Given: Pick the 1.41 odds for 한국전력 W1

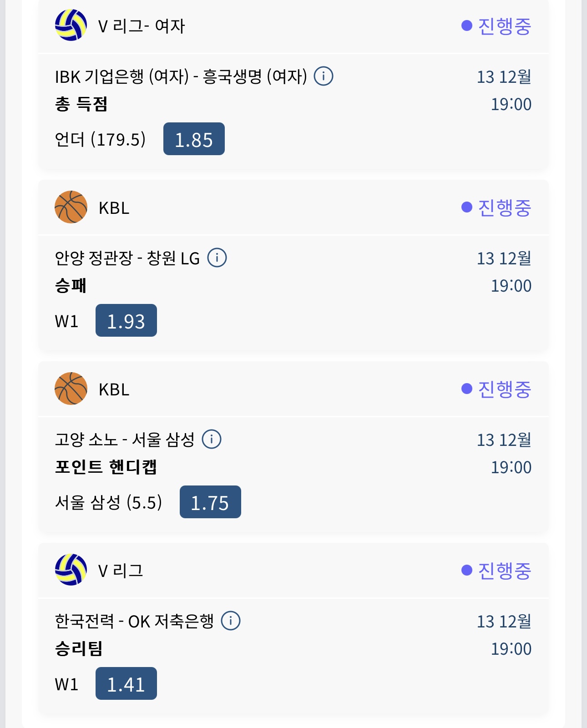Looking at the screenshot, I should [126, 683].
